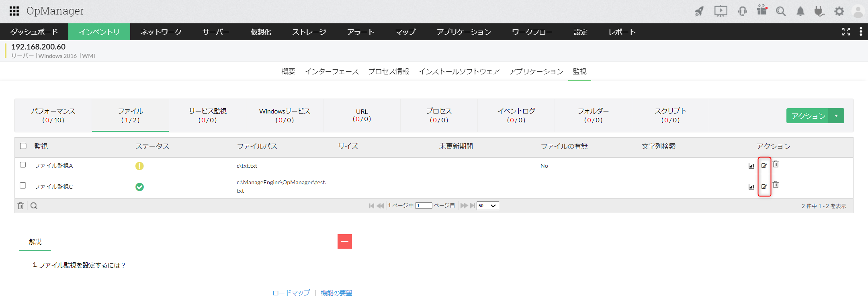Click the magnifier search icon in header
Screen dimensions: 868x303
coord(781,11)
